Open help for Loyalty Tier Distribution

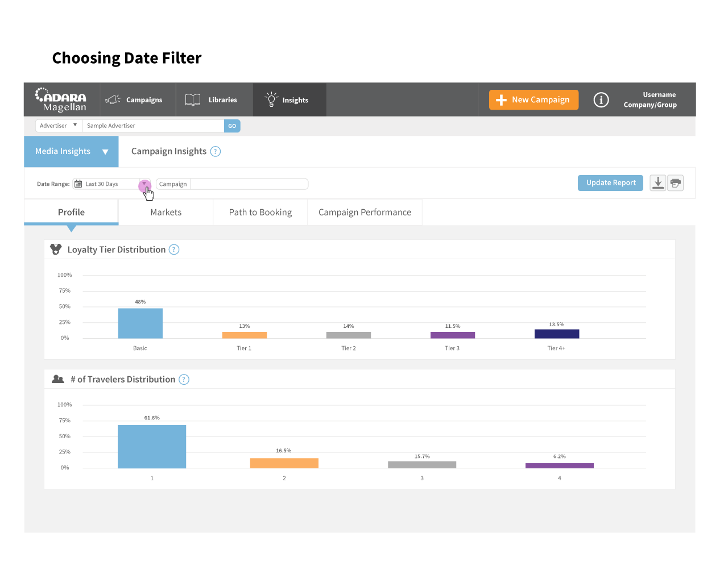click(174, 250)
